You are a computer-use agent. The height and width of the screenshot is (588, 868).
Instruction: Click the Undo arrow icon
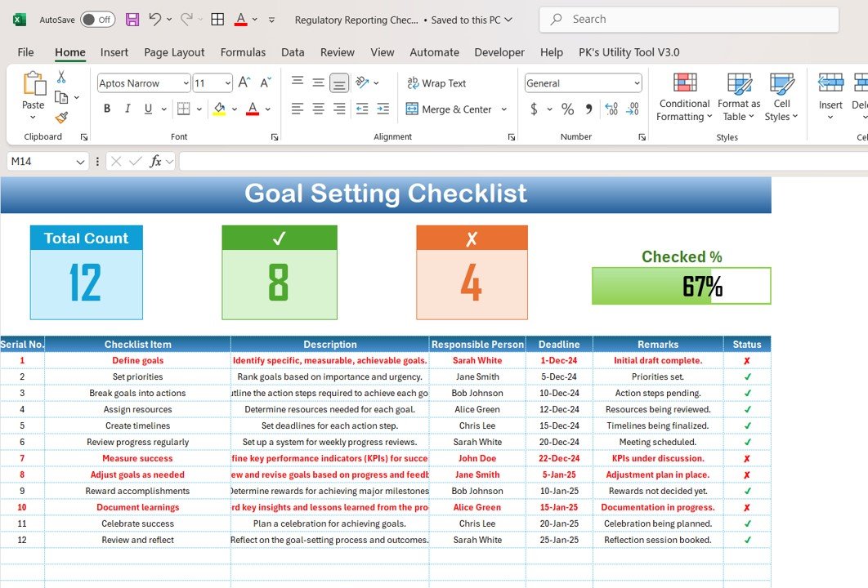pyautogui.click(x=155, y=20)
